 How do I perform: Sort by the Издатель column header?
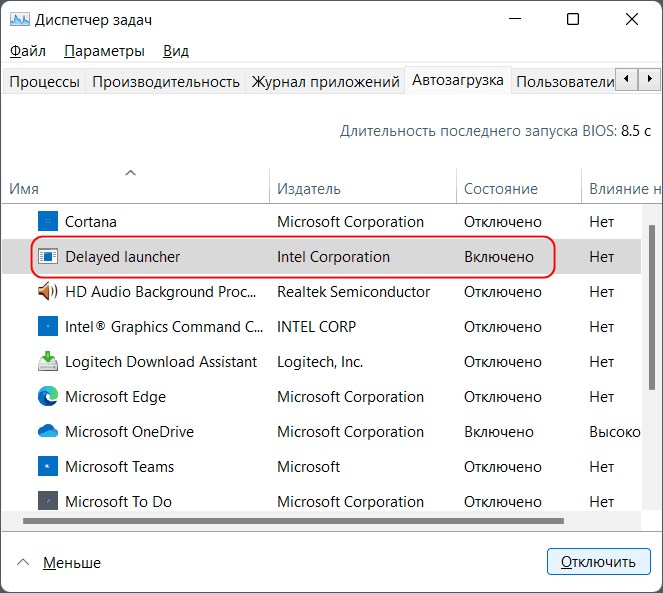363,186
